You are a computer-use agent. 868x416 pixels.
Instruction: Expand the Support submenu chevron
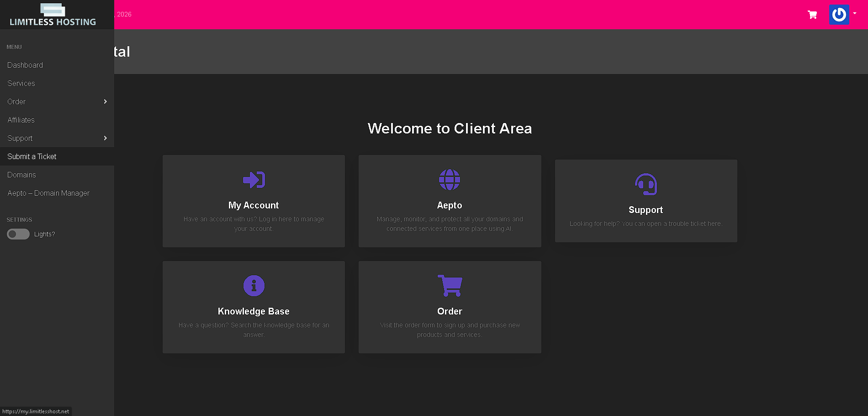106,138
